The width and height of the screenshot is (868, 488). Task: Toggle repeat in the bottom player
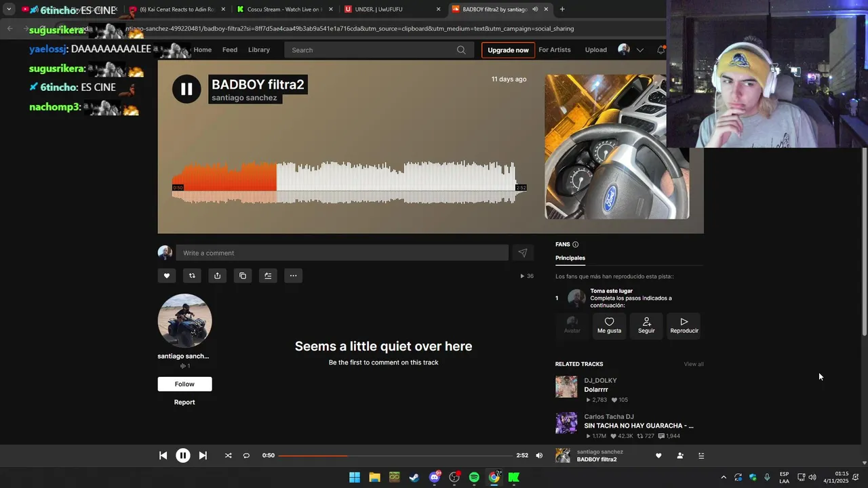click(246, 455)
